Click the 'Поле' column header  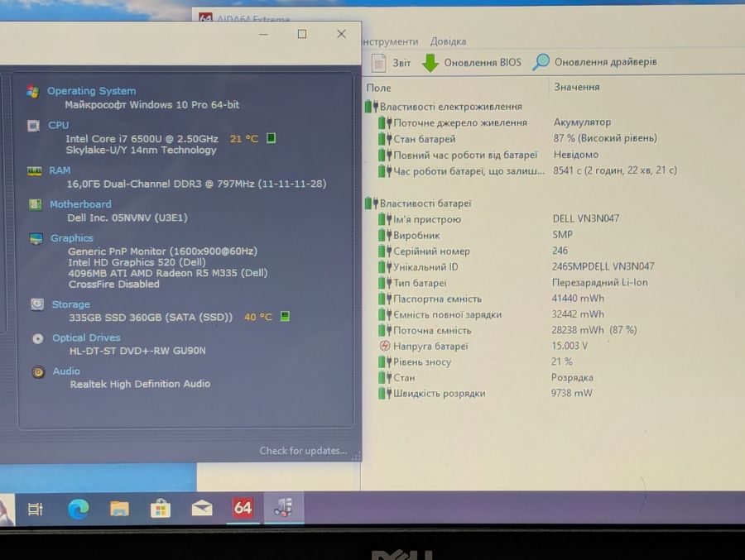tap(378, 88)
